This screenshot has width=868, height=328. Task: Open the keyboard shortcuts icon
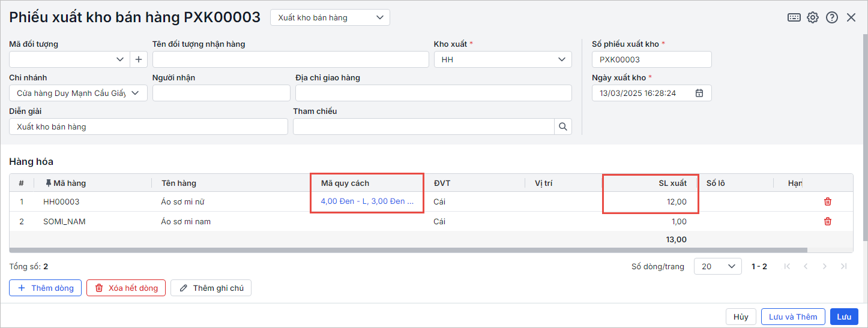[794, 17]
